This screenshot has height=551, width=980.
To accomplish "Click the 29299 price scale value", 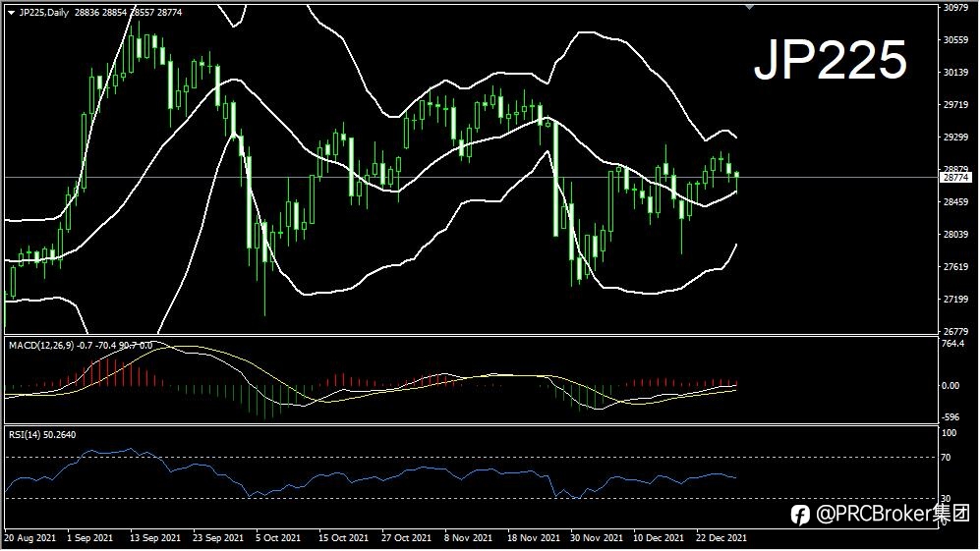I will tap(955, 138).
